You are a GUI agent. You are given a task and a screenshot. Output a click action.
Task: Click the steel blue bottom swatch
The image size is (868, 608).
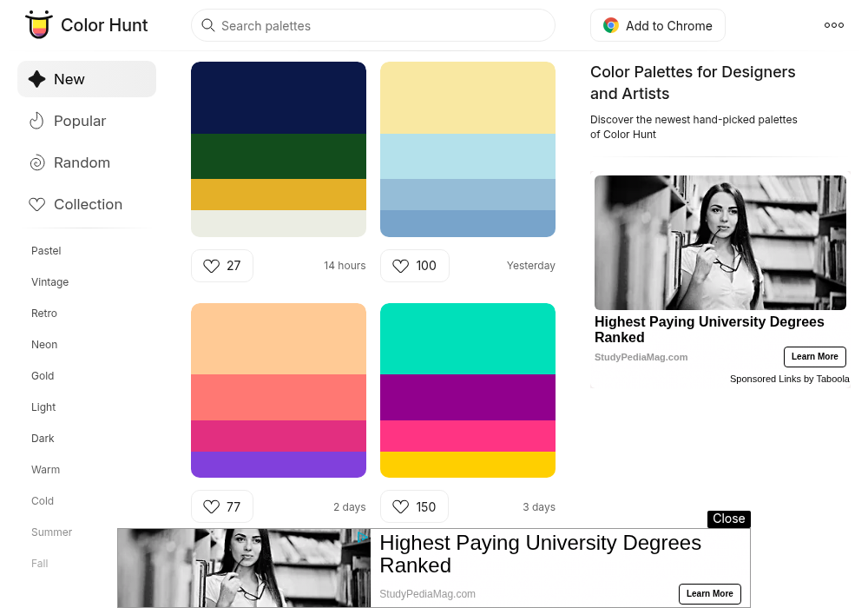pos(468,224)
